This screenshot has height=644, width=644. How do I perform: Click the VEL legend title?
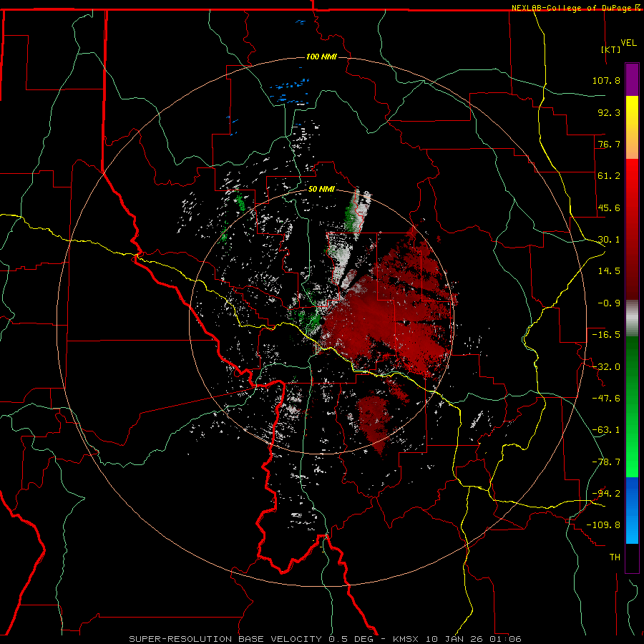628,42
